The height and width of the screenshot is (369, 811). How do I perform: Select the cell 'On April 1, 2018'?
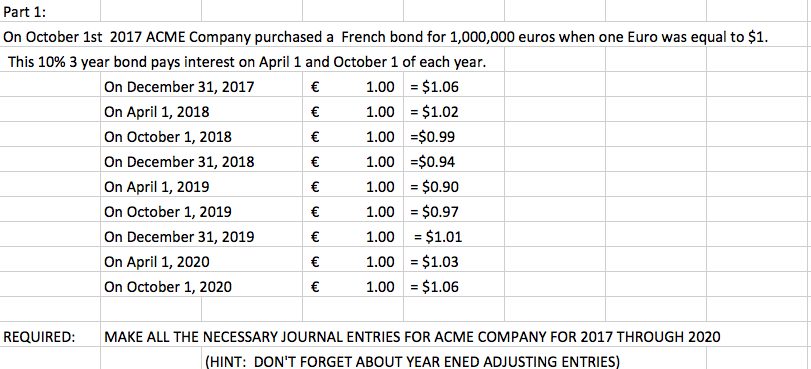coord(157,112)
